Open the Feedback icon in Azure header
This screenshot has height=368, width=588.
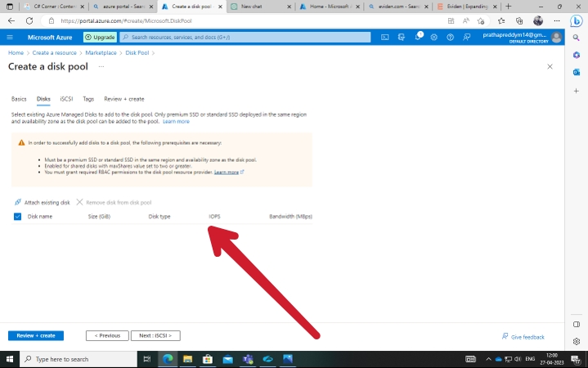tap(466, 37)
